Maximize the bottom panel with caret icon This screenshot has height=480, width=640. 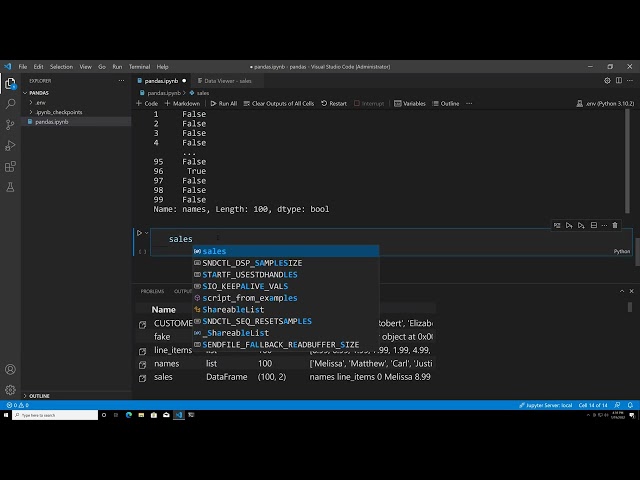622,291
